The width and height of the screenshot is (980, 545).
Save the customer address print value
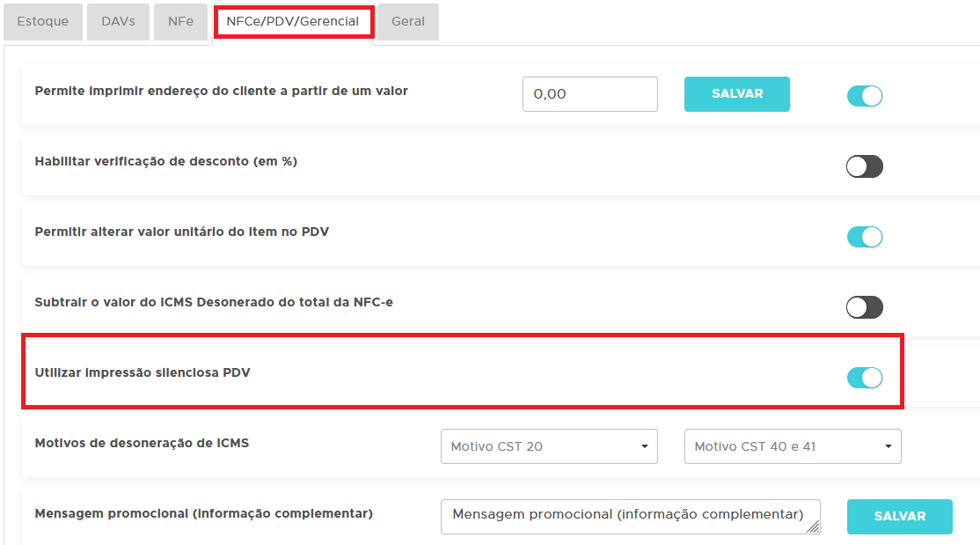click(736, 94)
